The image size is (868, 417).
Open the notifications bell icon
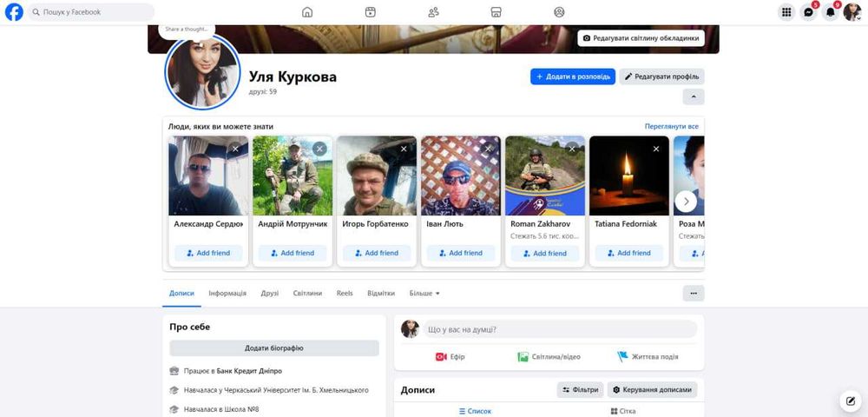[830, 12]
